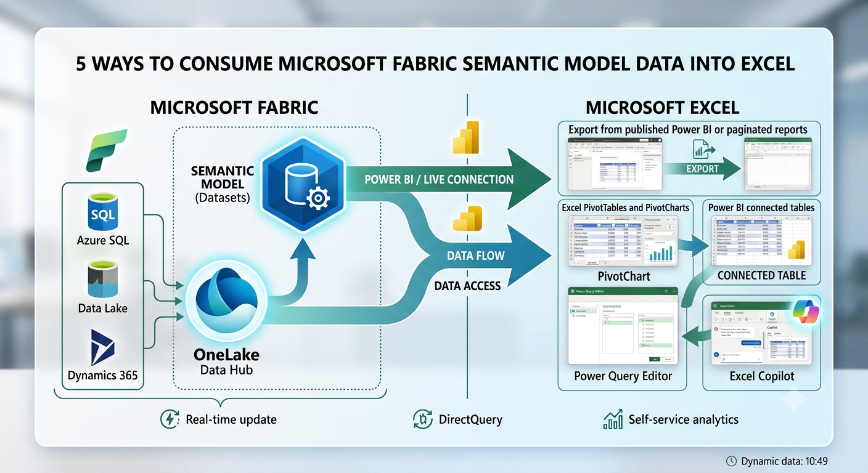Click the 'Power Query Editor' caption

pyautogui.click(x=623, y=376)
